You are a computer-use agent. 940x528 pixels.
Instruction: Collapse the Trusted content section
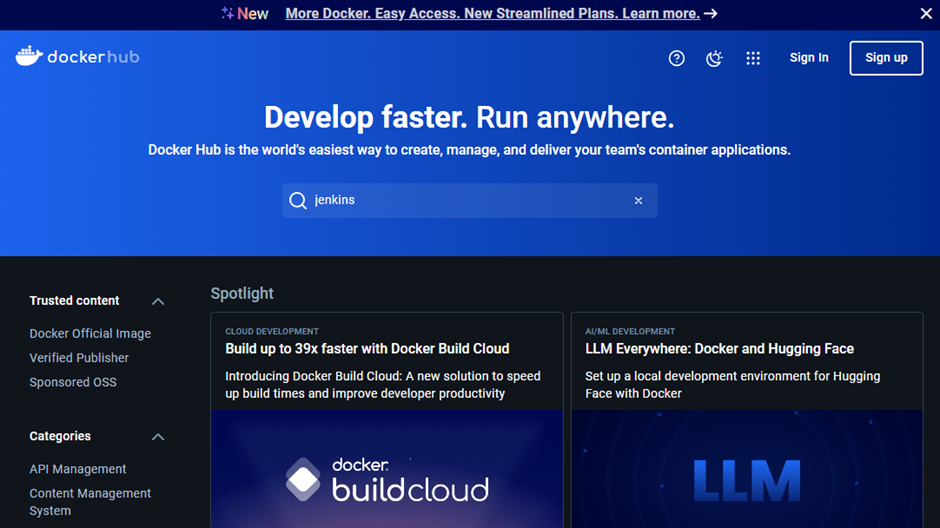(x=158, y=301)
